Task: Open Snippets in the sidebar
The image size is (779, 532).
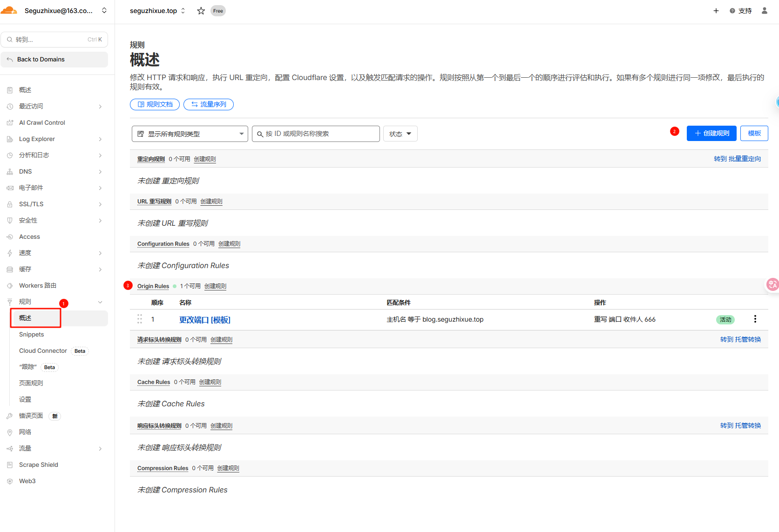Action: (31, 335)
